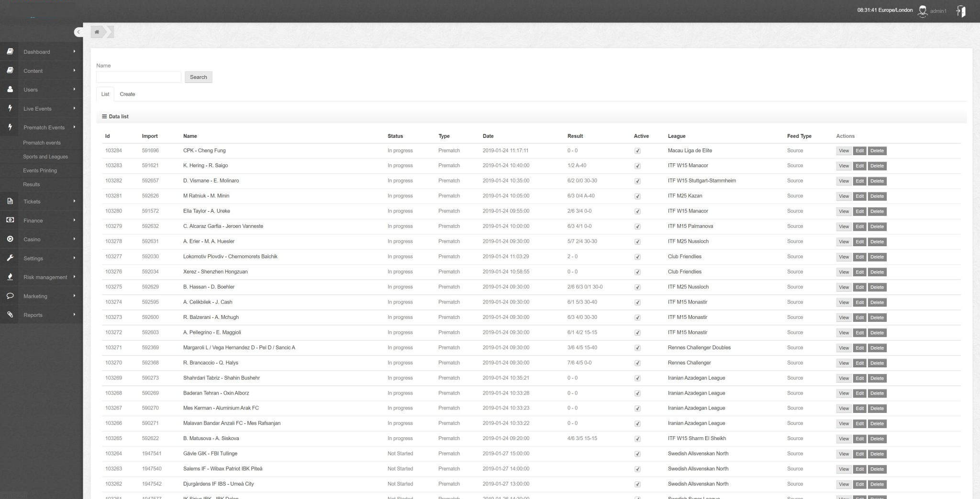This screenshot has width=980, height=499.
Task: Click the Risk management icon
Action: click(x=10, y=277)
